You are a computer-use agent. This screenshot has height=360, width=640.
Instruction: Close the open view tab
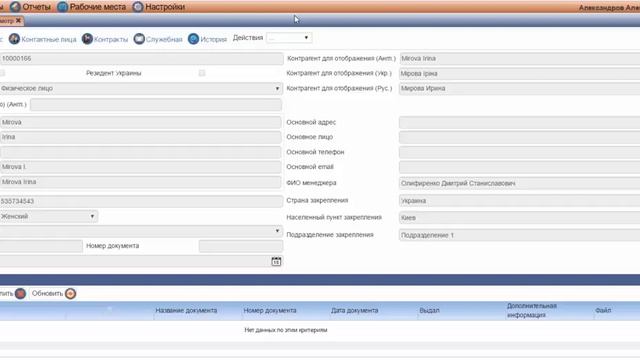[18, 20]
